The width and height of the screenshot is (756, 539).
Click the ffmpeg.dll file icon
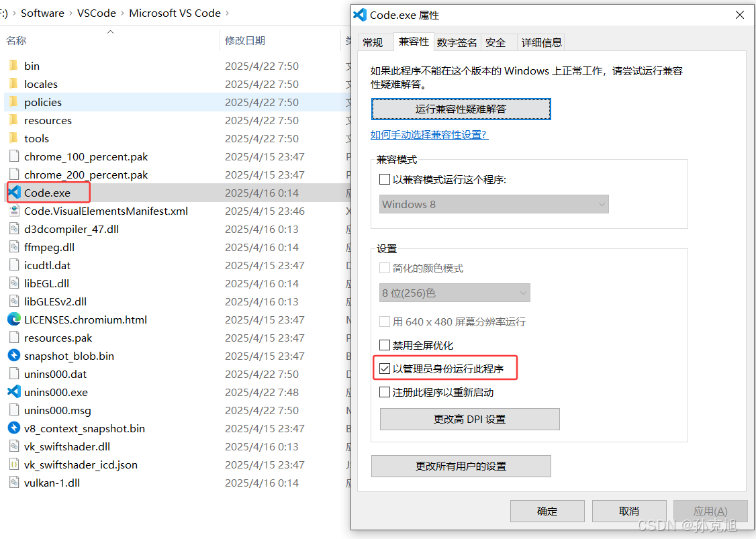coord(15,247)
